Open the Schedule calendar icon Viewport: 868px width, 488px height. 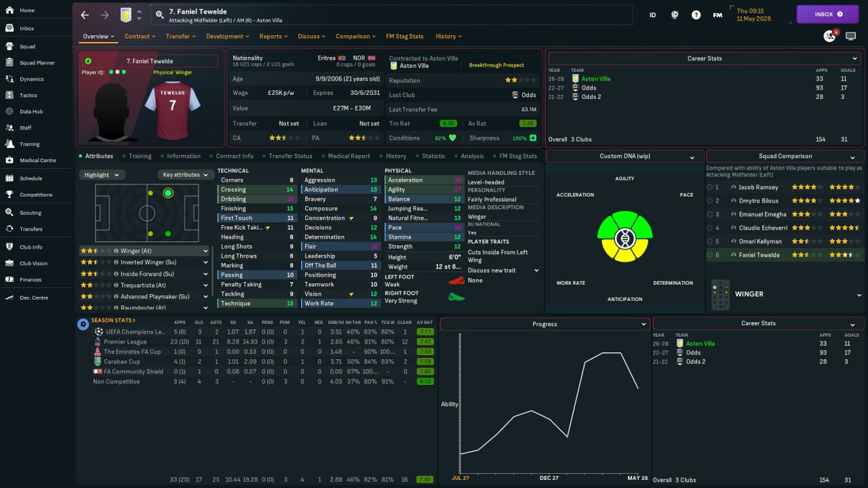click(x=9, y=178)
